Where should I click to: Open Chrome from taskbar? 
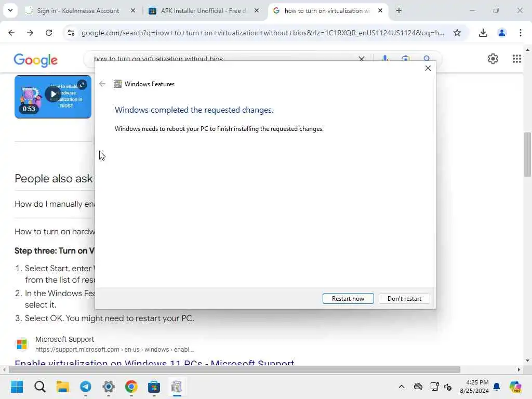point(131,387)
